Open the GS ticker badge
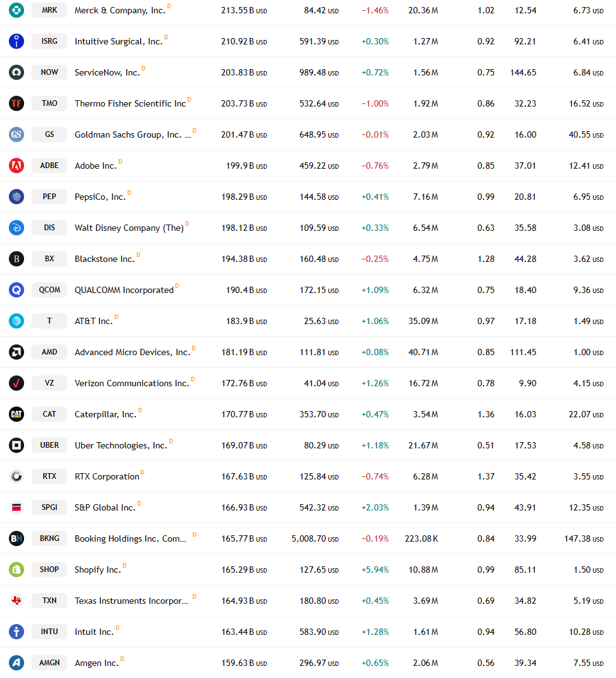This screenshot has height=678, width=616. click(x=49, y=134)
